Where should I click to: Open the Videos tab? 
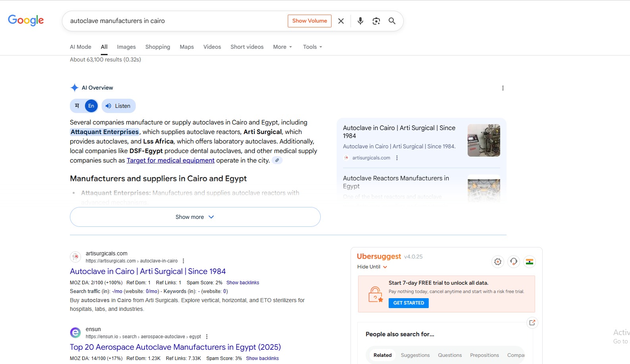[x=212, y=47]
